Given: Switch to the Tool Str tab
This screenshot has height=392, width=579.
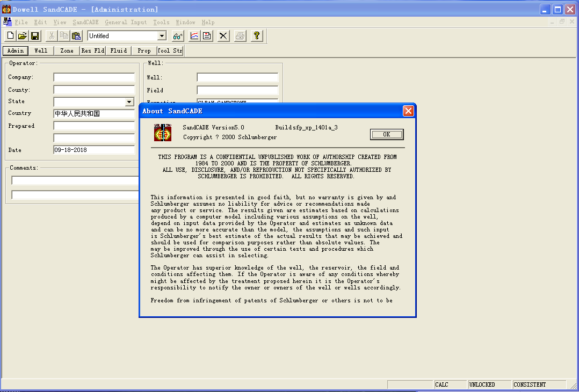Looking at the screenshot, I should point(170,50).
